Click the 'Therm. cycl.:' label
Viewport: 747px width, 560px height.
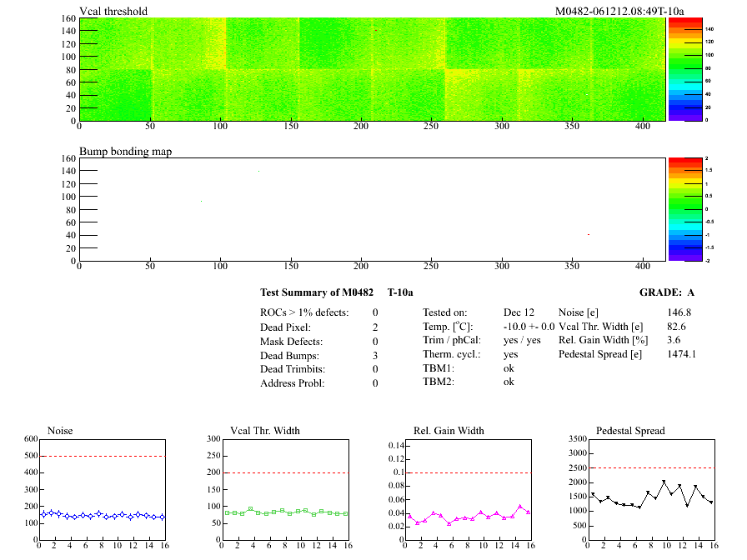pos(449,354)
